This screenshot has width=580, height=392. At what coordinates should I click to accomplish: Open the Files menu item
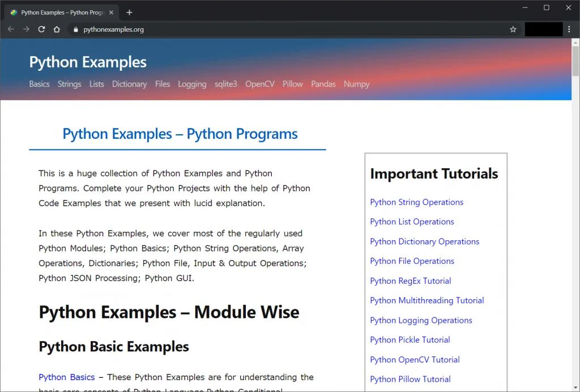(x=163, y=84)
